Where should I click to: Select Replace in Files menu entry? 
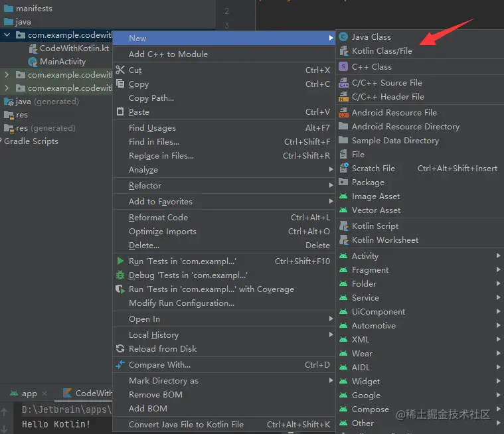coord(224,156)
